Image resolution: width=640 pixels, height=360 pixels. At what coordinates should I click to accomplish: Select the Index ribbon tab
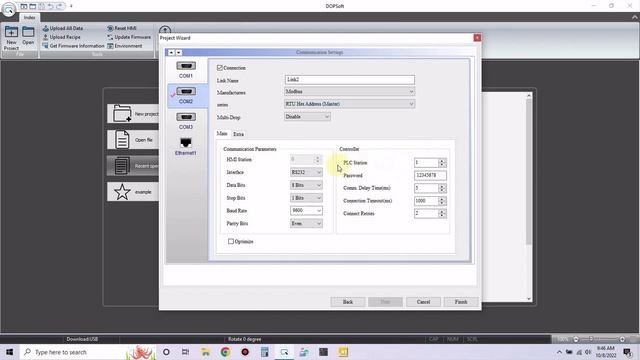click(29, 18)
